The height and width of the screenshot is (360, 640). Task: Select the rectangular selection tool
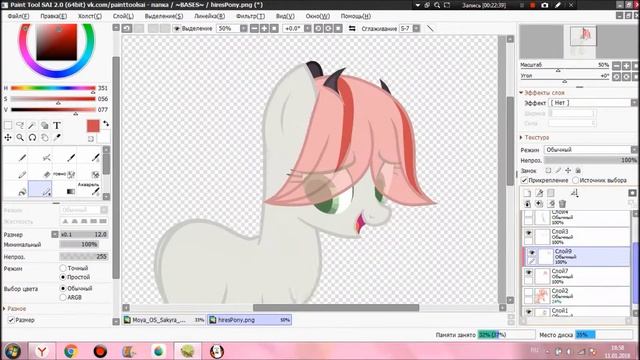(8, 125)
